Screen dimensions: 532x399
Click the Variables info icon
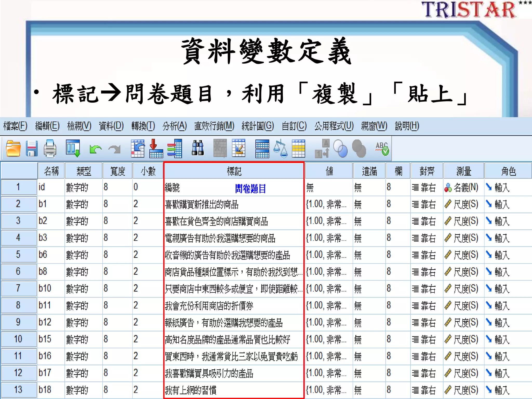click(x=175, y=149)
